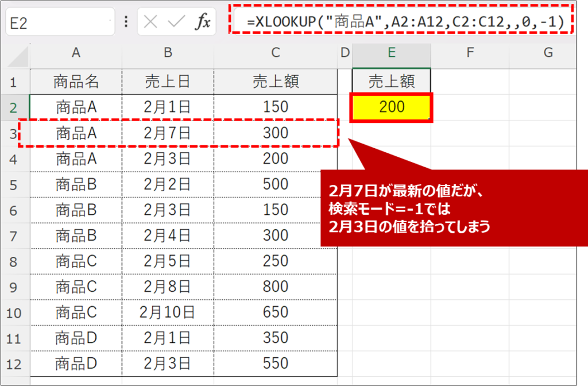This screenshot has width=588, height=386.
Task: Open the Name Box dropdown arrow
Action: (x=110, y=22)
